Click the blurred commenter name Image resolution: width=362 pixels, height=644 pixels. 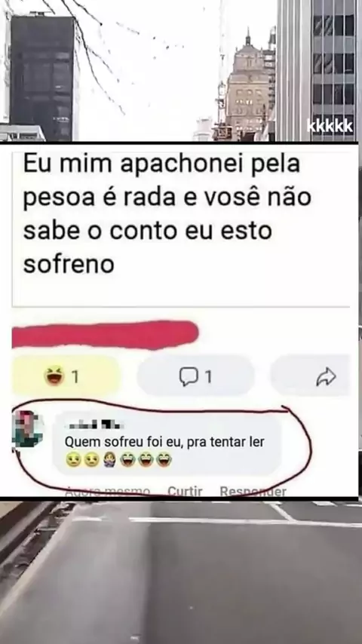click(94, 425)
